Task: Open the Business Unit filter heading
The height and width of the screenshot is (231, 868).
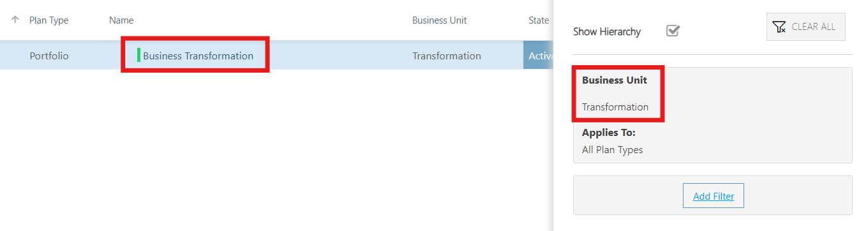Action: point(615,80)
